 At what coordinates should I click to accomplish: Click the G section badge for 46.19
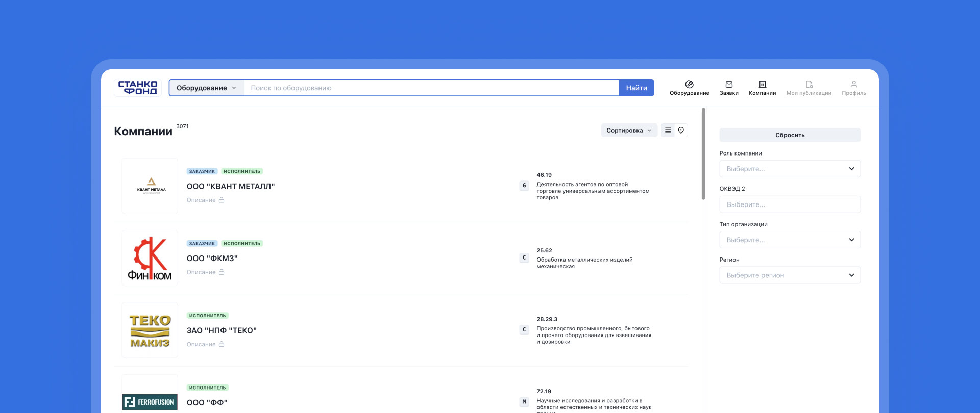pyautogui.click(x=524, y=186)
